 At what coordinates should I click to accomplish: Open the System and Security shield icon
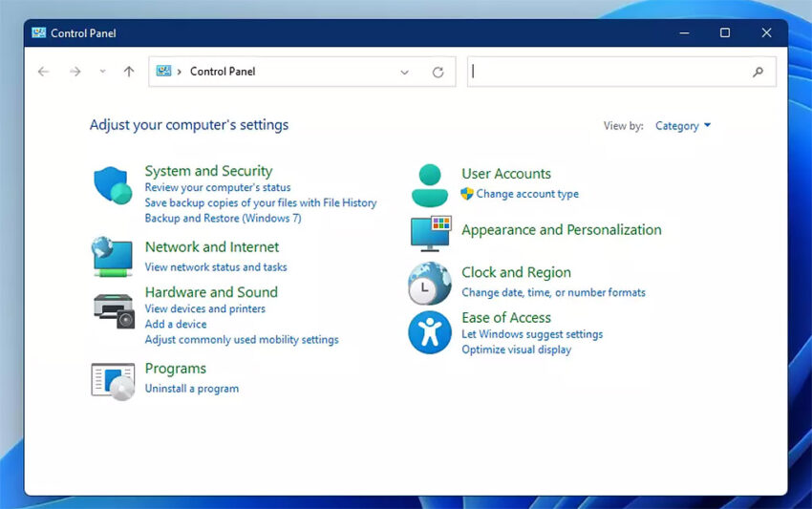tap(113, 185)
